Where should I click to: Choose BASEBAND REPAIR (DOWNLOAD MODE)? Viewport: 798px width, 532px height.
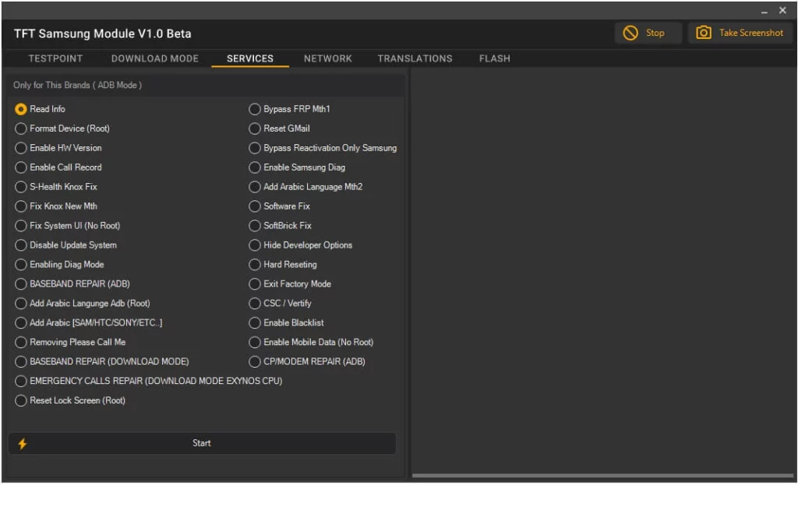(x=102, y=361)
